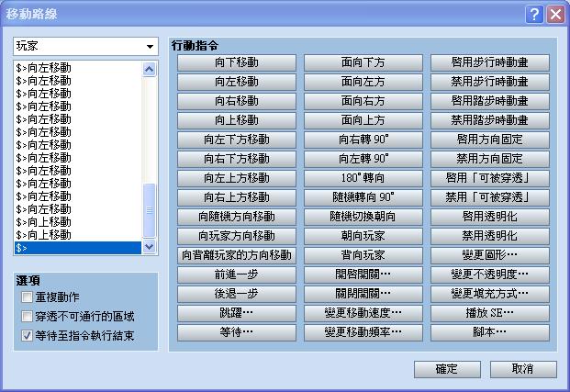Image resolution: width=570 pixels, height=392 pixels.
Task: Select the last $>向上移動 row
Action: click(x=78, y=235)
